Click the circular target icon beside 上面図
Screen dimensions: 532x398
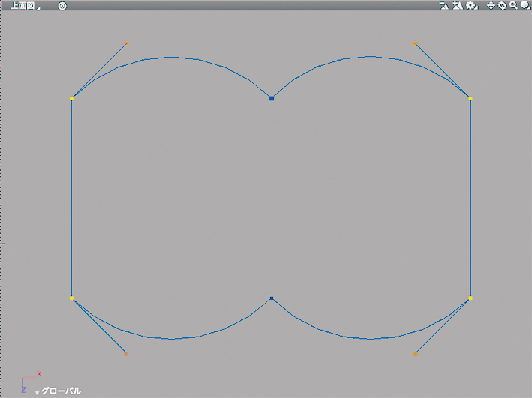click(x=62, y=6)
